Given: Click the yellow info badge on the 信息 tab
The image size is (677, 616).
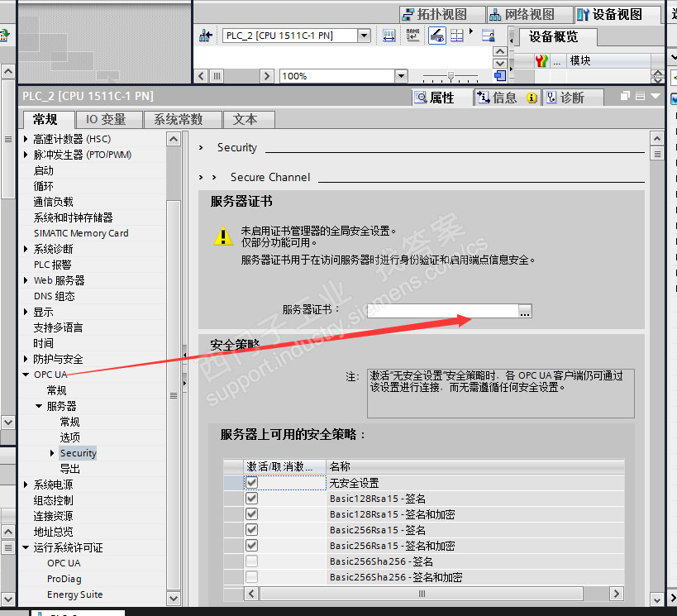Looking at the screenshot, I should click(x=532, y=98).
